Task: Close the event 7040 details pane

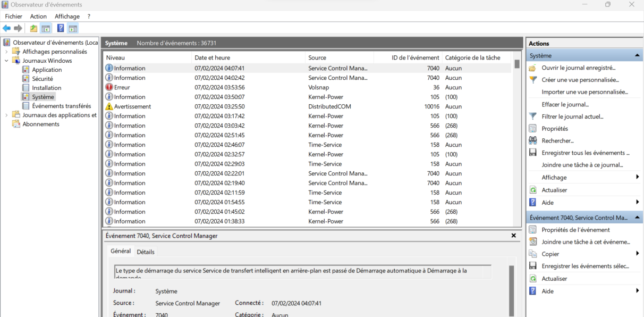Action: [513, 235]
